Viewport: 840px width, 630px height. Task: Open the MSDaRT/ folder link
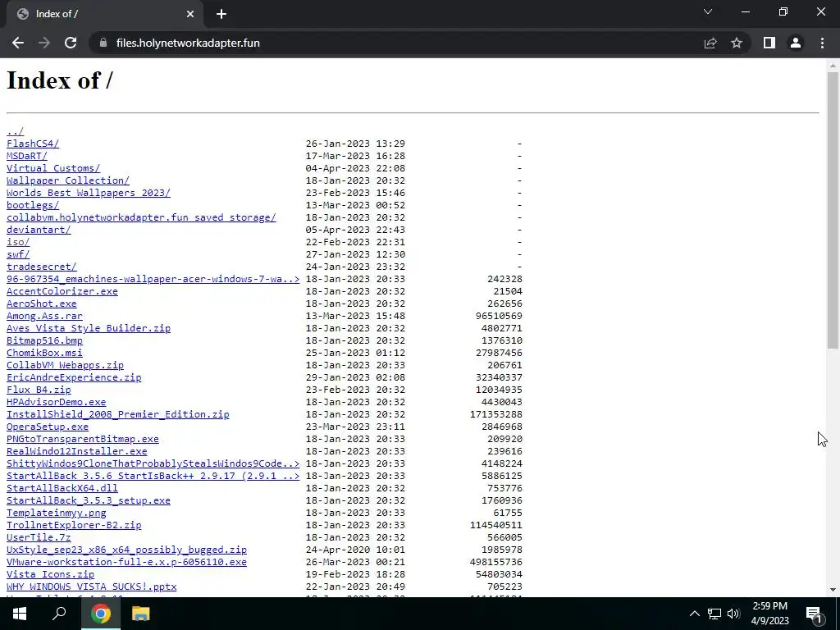[x=27, y=156]
